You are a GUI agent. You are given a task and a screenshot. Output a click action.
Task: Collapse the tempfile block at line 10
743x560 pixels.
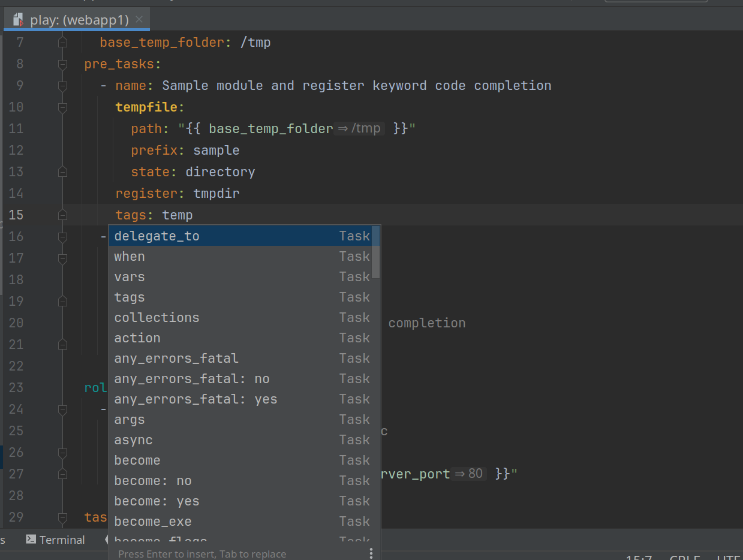pyautogui.click(x=62, y=107)
